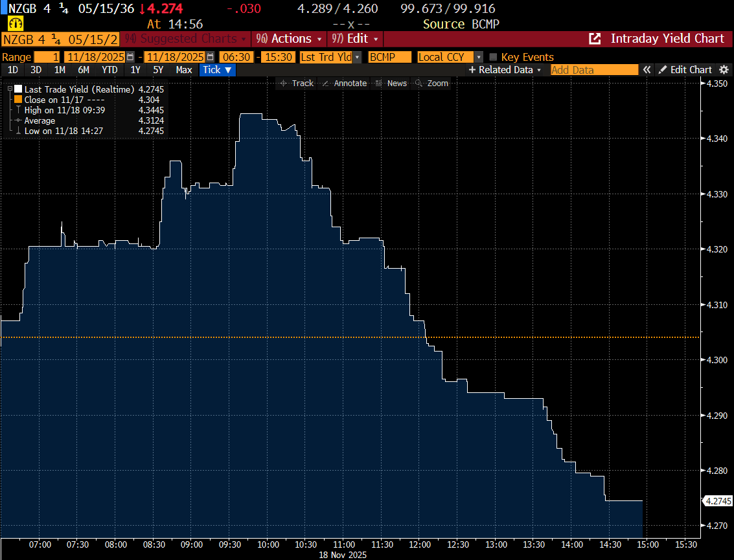Screen dimensions: 734x560
Task: Activate the Track crosshair tool
Action: click(x=297, y=84)
